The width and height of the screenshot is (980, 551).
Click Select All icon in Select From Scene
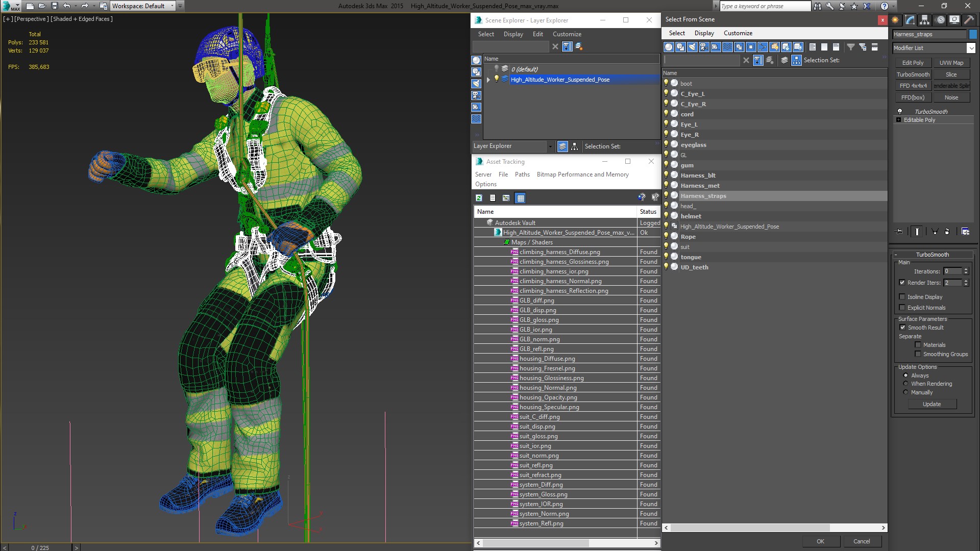coord(813,47)
